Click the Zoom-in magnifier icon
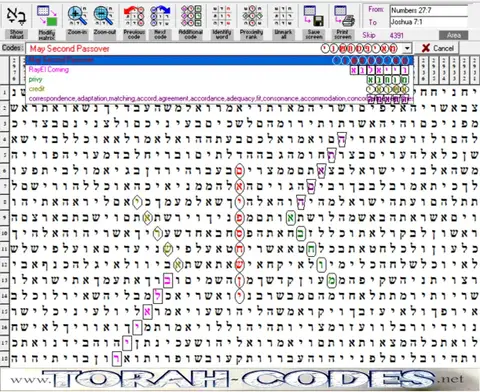The height and width of the screenshot is (392, 480). (77, 16)
